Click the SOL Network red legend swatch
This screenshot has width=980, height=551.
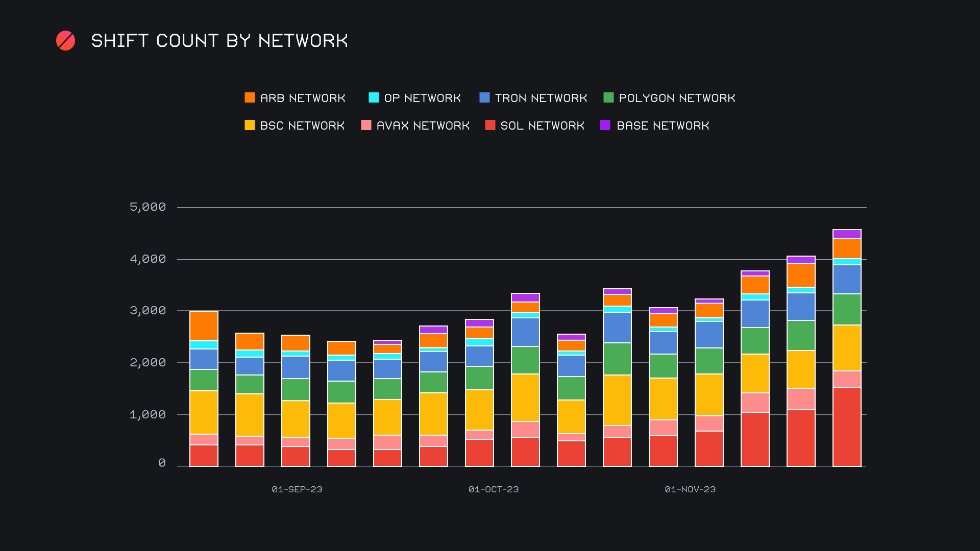(x=490, y=125)
